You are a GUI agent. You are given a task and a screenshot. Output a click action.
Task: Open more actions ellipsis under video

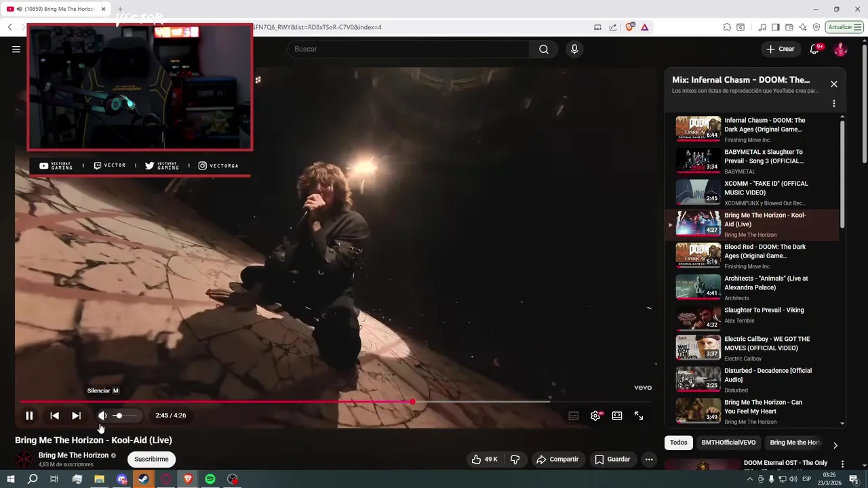pyautogui.click(x=649, y=460)
